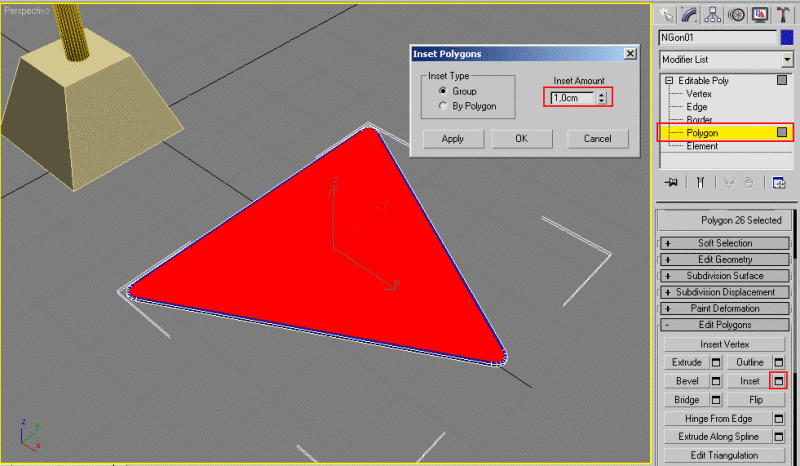800x466 pixels.
Task: Increase Inset Amount with spinner up arrow
Action: tap(602, 94)
